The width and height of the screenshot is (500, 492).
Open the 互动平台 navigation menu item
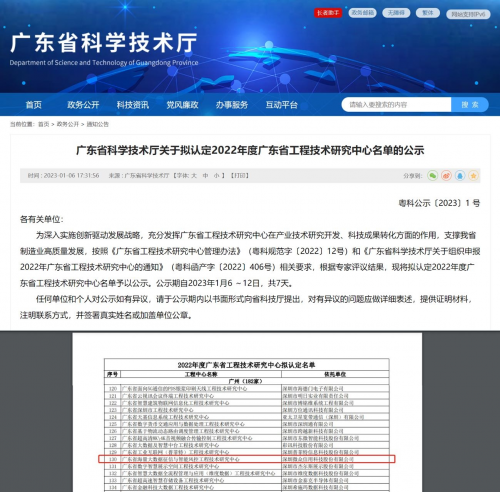pos(281,105)
